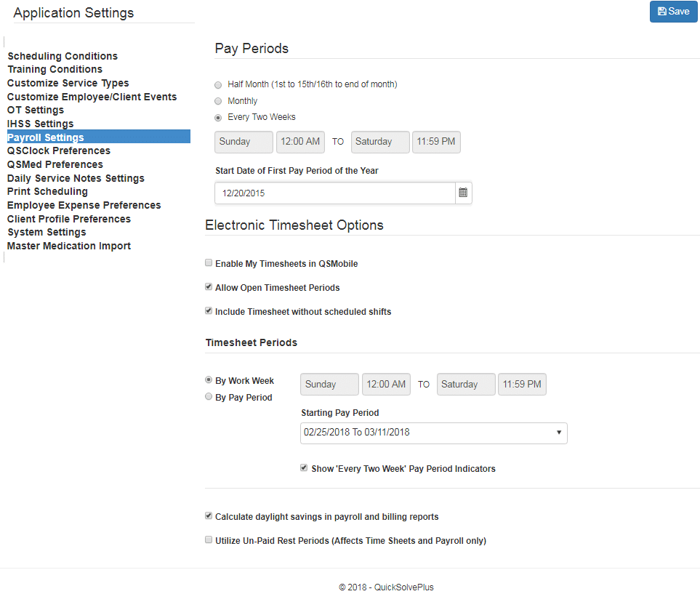The image size is (700, 594).
Task: Open Master Medication Import settings
Action: tap(68, 246)
